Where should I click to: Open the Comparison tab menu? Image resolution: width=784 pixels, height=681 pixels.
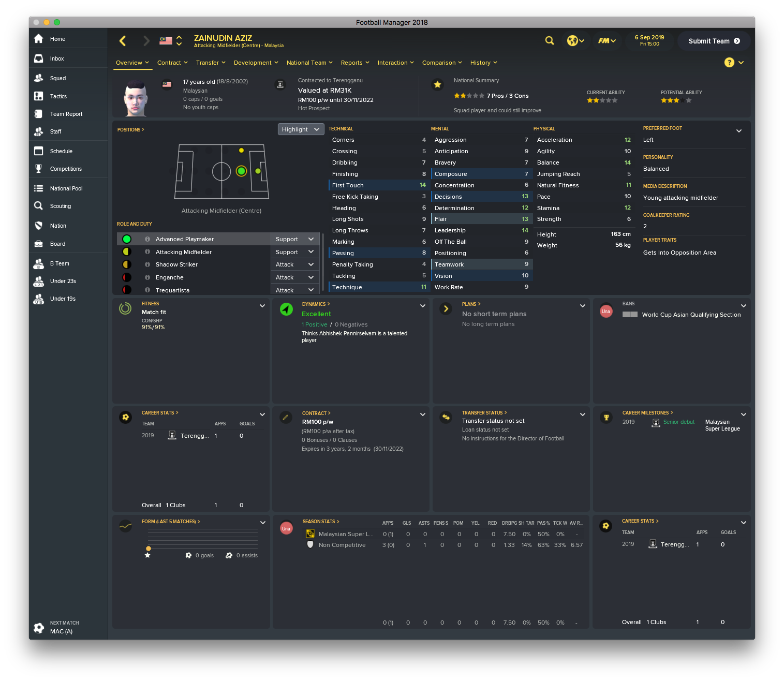pos(442,63)
